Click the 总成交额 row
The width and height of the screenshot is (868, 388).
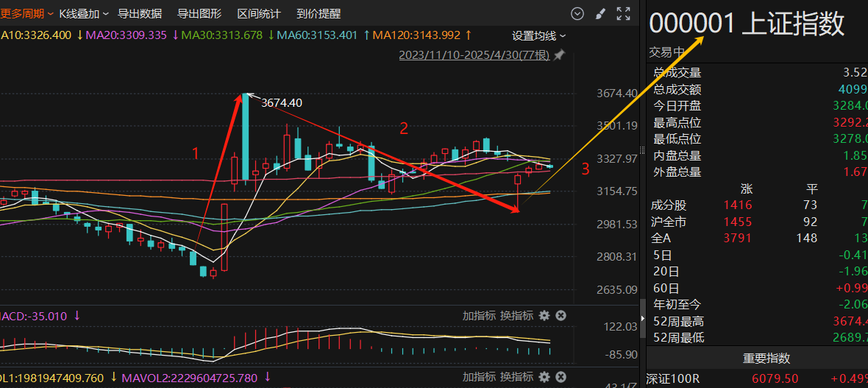coord(757,89)
